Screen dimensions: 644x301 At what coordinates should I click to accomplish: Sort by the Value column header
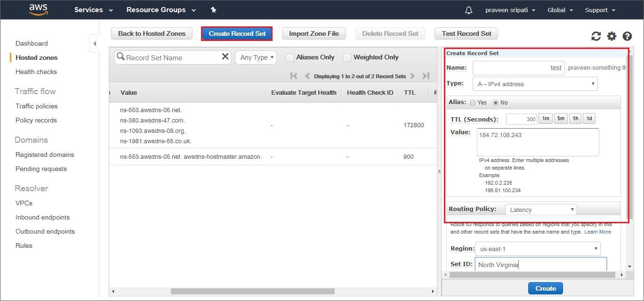click(x=129, y=92)
